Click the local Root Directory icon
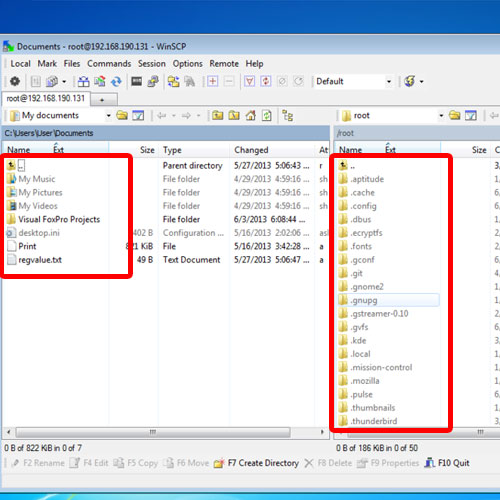500x500 pixels. coord(234,116)
